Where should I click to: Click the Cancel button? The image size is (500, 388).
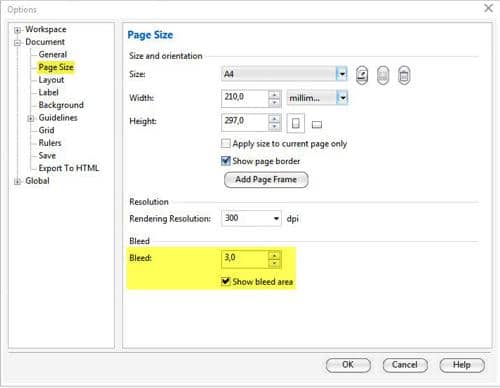405,365
